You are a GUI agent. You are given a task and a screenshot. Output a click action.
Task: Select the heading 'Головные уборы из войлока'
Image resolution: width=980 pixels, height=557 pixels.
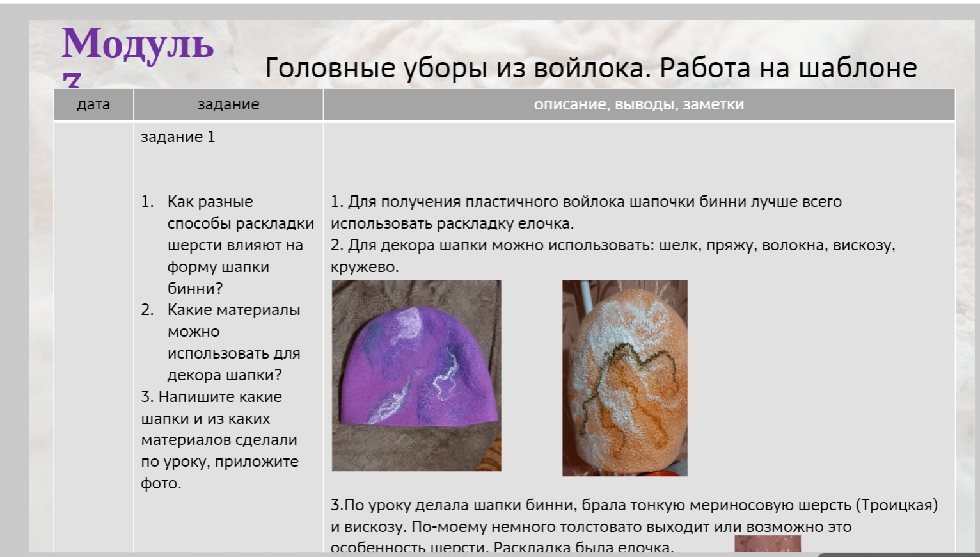[457, 68]
